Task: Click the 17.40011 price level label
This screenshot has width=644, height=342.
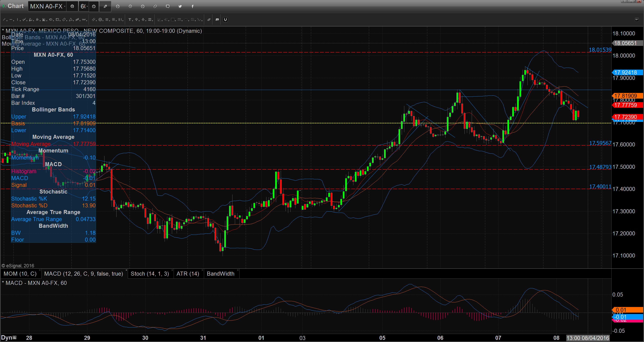Action: point(600,186)
